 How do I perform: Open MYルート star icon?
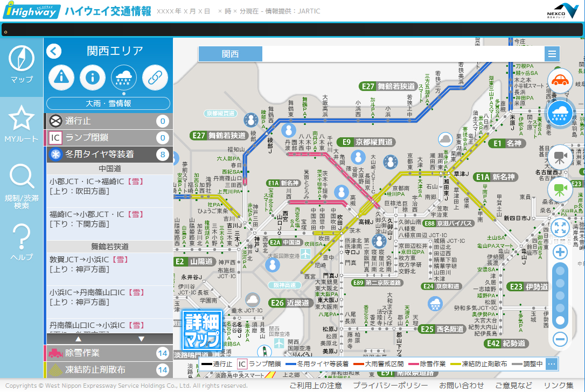pos(21,118)
